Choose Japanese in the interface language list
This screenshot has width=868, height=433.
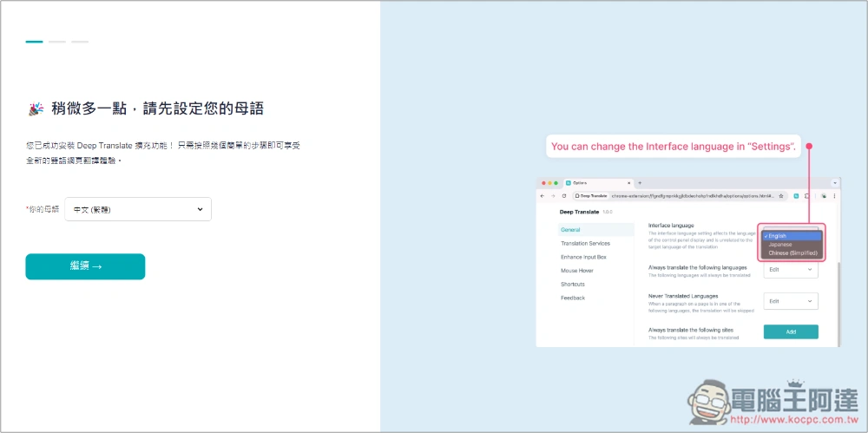tap(779, 245)
